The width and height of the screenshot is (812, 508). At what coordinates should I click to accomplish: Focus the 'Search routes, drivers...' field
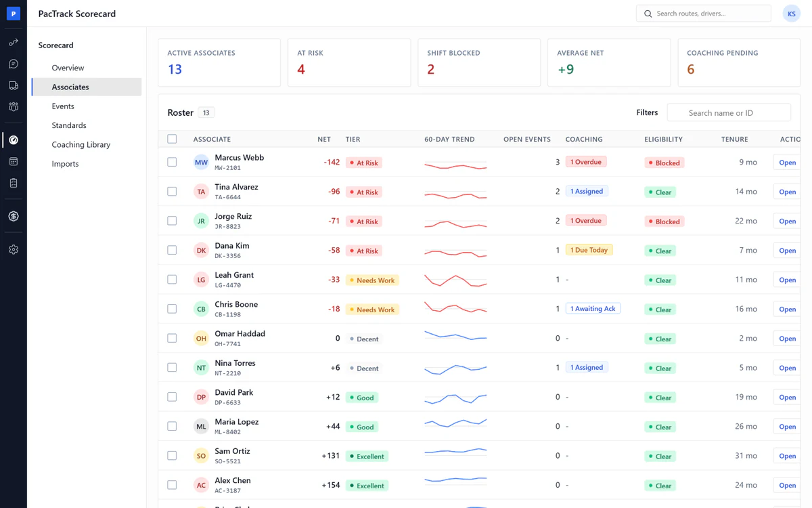point(704,14)
